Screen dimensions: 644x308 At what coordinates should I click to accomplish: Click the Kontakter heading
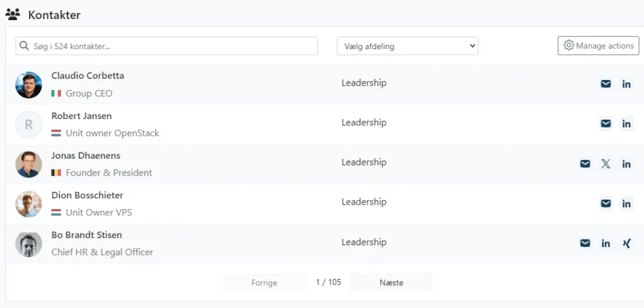click(x=54, y=15)
